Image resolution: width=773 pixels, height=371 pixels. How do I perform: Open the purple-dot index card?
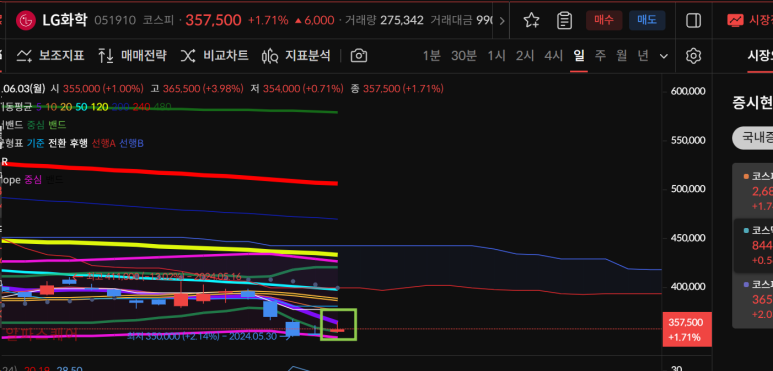(x=752, y=300)
